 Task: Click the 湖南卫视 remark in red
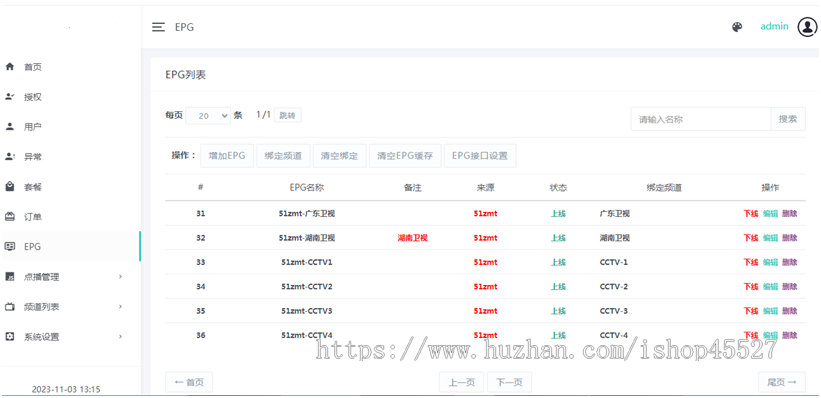pyautogui.click(x=413, y=238)
